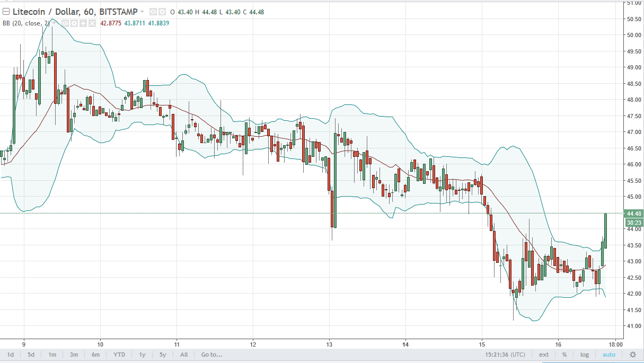644x363 pixels.
Task: Click the 44.48 current price label on axis
Action: [x=634, y=213]
